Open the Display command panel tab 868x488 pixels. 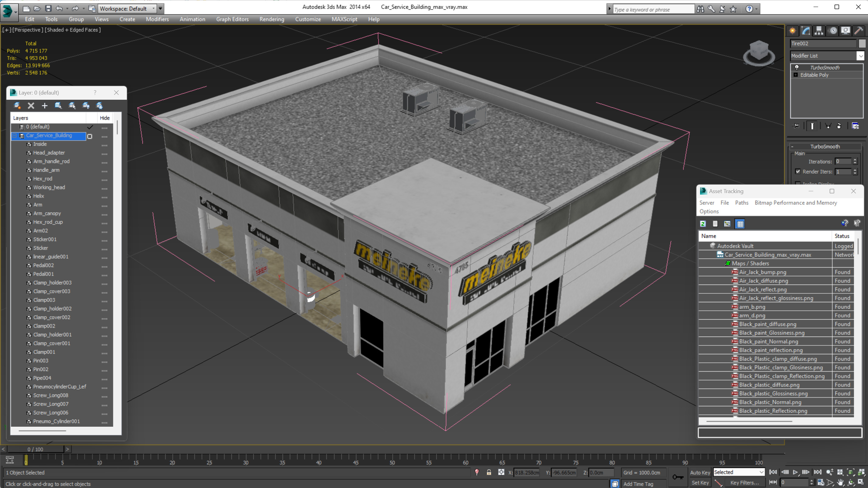pos(845,31)
